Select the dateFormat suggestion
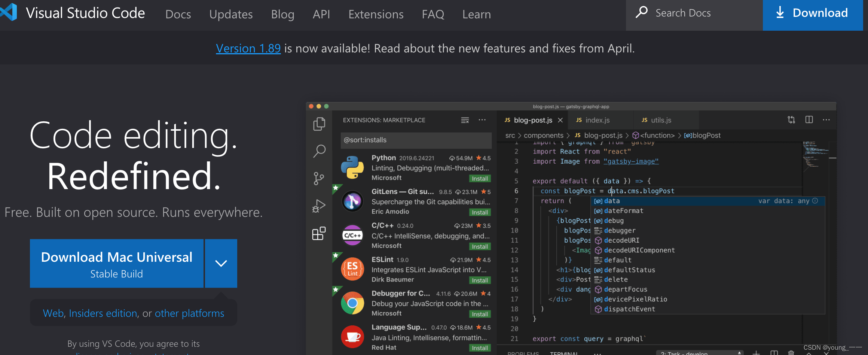The image size is (868, 355). click(708, 211)
